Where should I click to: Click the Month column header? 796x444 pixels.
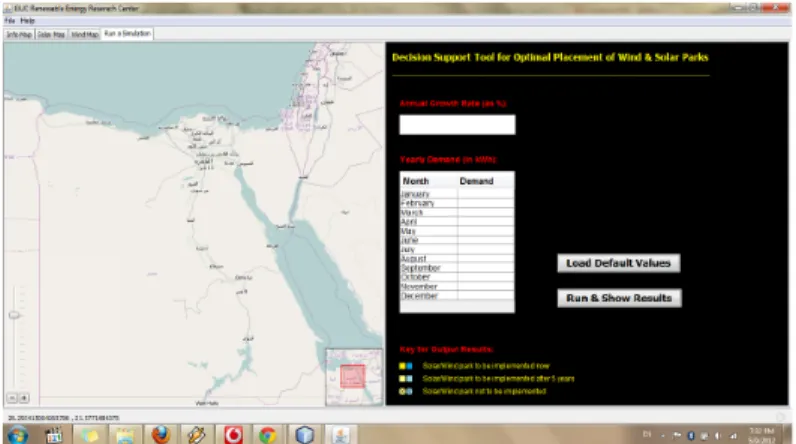click(429, 181)
